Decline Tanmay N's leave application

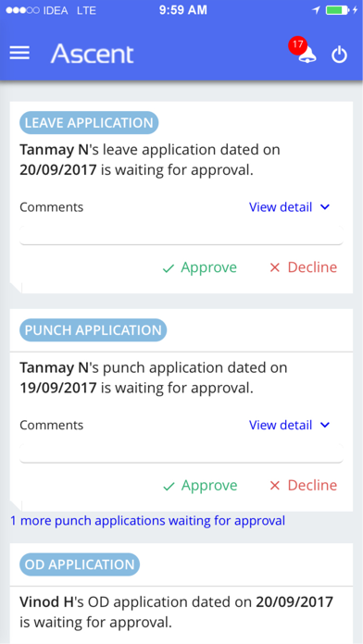pos(303,267)
